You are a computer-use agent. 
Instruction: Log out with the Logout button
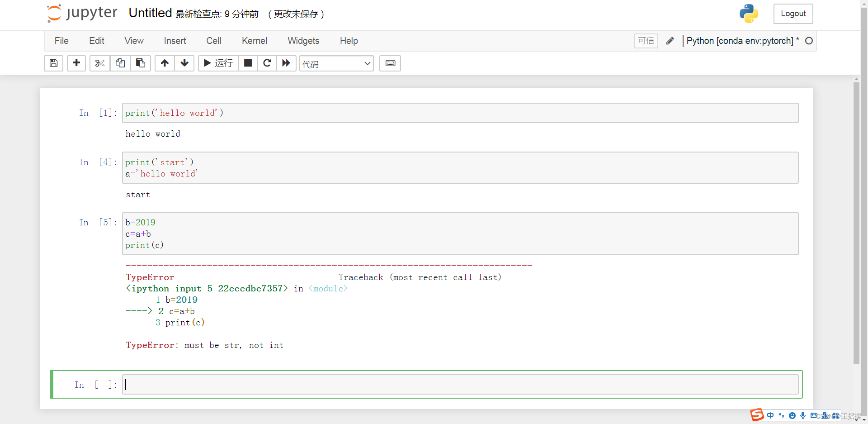coord(793,14)
